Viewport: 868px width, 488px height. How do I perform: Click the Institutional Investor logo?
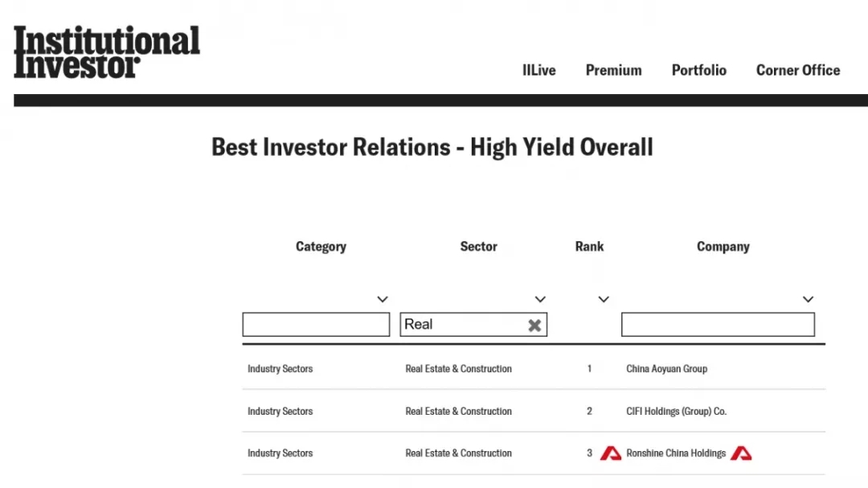[x=107, y=51]
